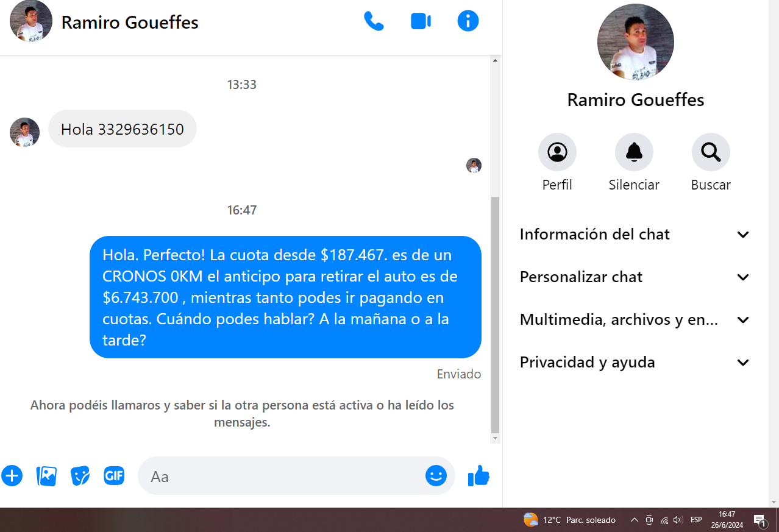Send a thumbs-up like
This screenshot has height=532, width=779.
[x=478, y=476]
